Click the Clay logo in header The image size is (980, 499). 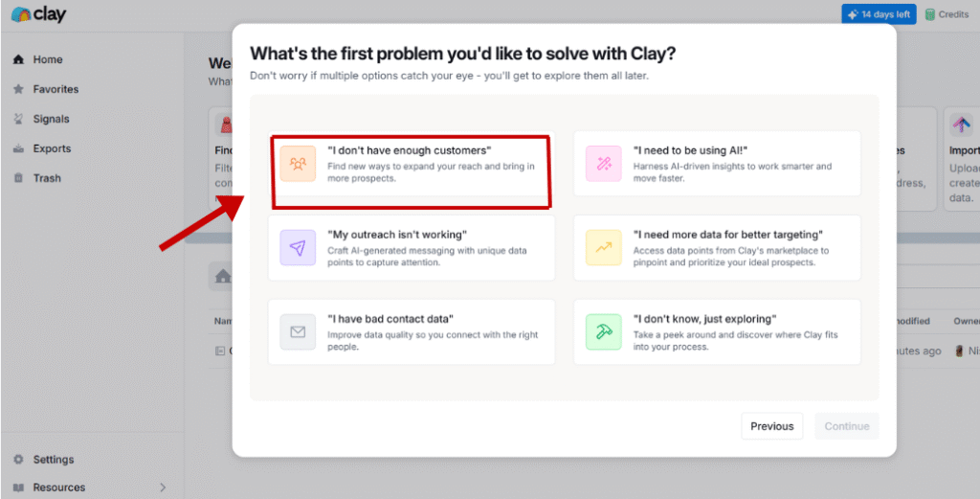[38, 15]
